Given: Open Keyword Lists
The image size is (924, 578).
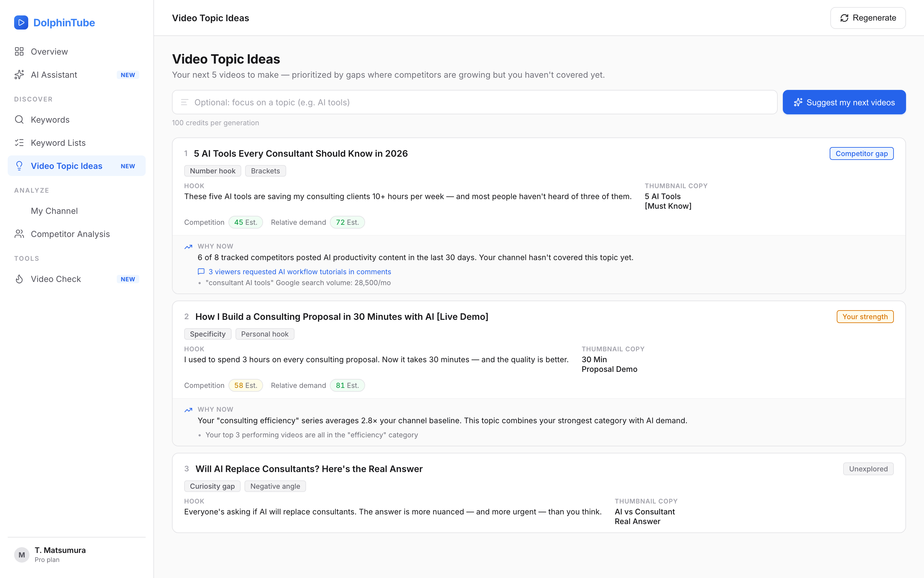Looking at the screenshot, I should 76,143.
